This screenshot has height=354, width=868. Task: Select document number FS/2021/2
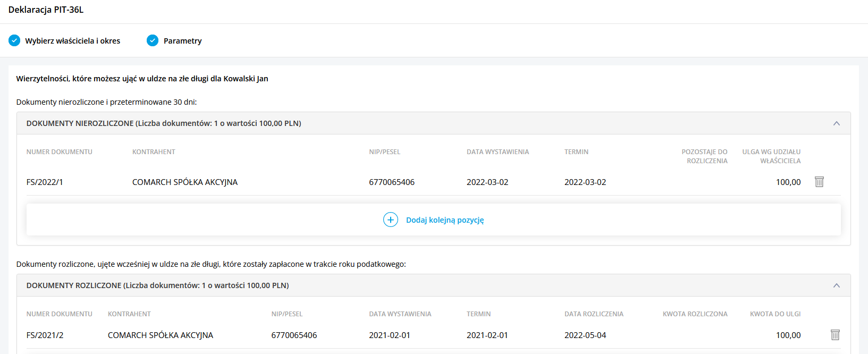[45, 335]
